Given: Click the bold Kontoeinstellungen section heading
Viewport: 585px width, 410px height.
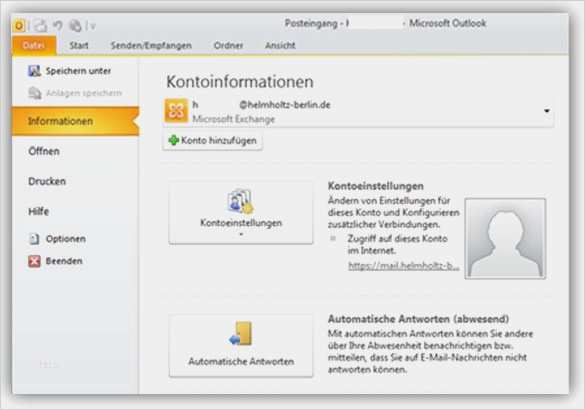Looking at the screenshot, I should 376,186.
